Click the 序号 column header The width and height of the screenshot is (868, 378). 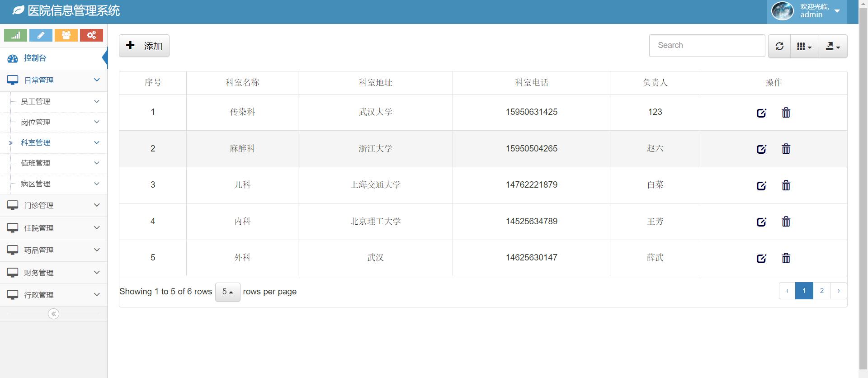pyautogui.click(x=153, y=83)
